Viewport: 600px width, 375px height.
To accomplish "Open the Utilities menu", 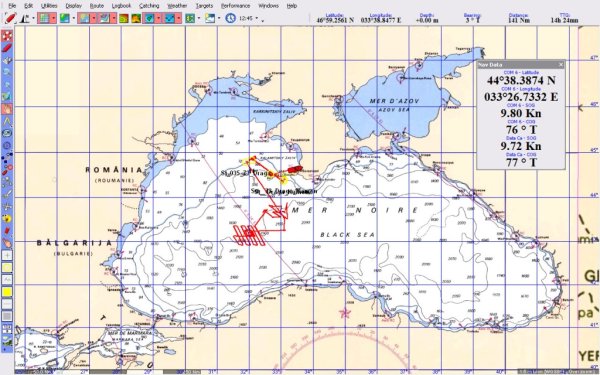I will [x=49, y=6].
